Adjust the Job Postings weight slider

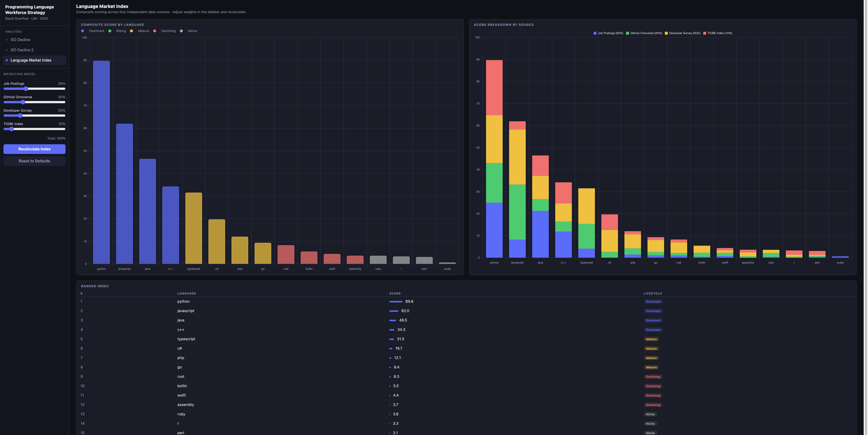tap(34, 89)
